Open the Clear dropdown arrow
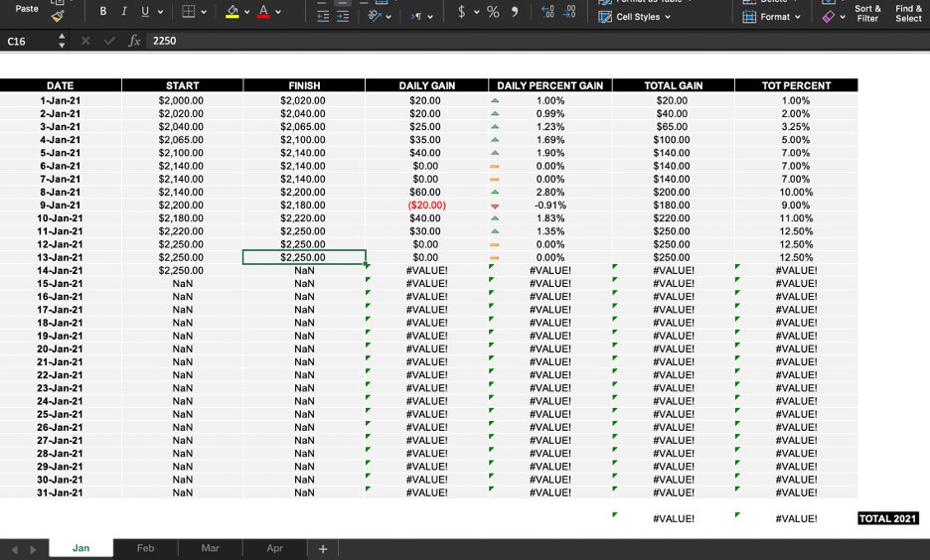930x560 pixels. [x=843, y=17]
